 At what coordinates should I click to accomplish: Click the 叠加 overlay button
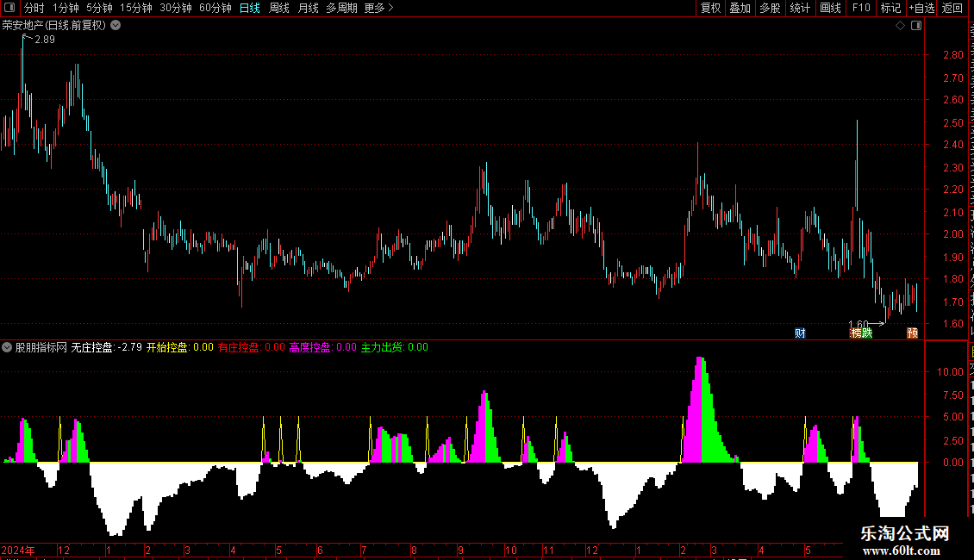point(740,8)
